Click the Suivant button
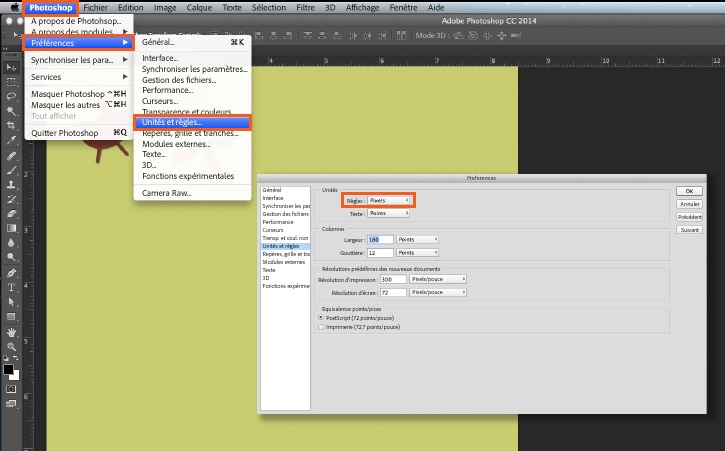This screenshot has height=451, width=725. [x=689, y=230]
